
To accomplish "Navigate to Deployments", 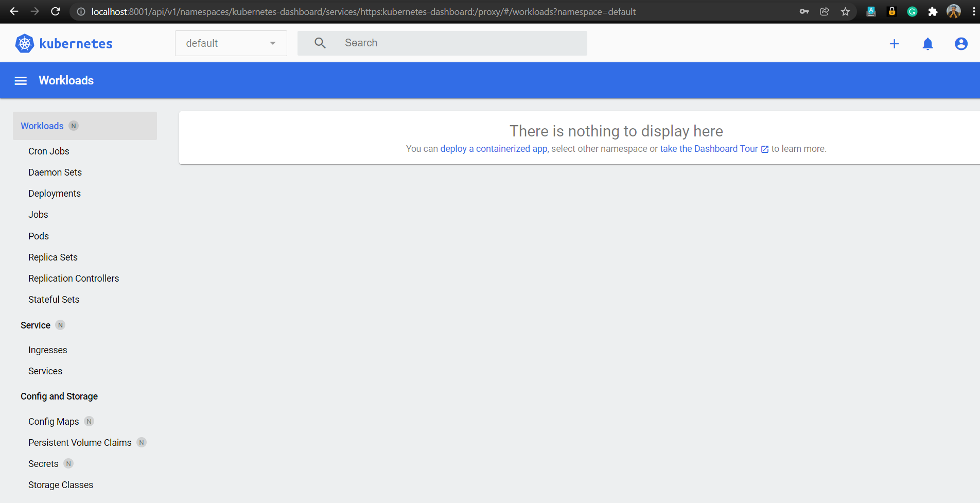I will click(x=55, y=194).
